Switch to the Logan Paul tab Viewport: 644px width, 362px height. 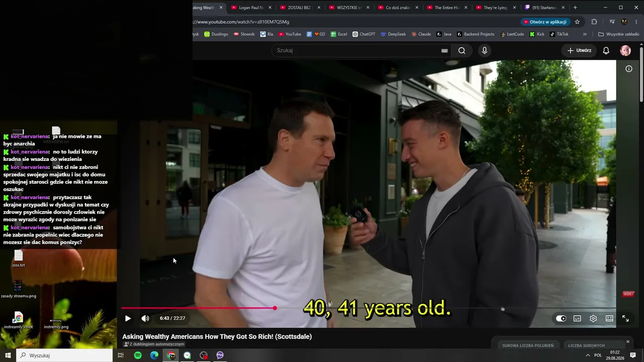point(252,8)
